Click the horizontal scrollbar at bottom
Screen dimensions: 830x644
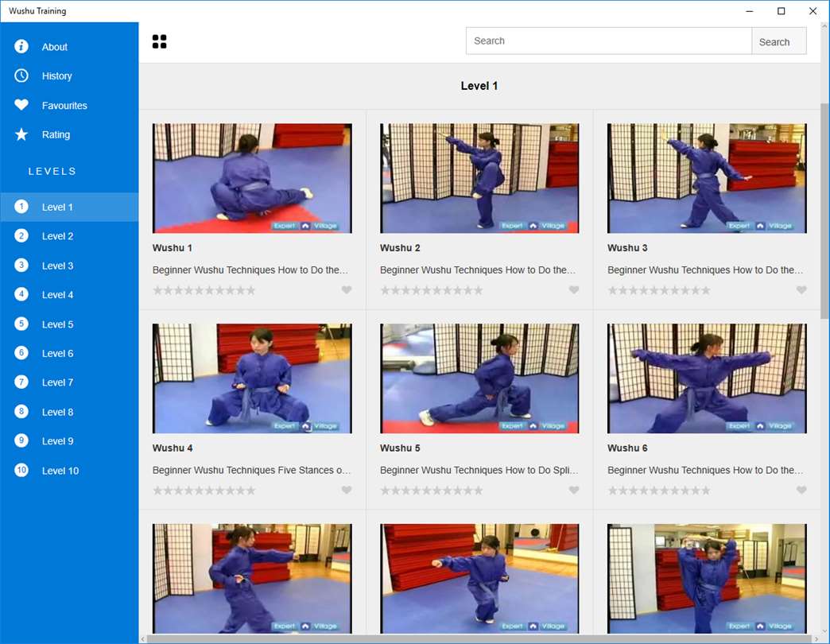(479, 639)
